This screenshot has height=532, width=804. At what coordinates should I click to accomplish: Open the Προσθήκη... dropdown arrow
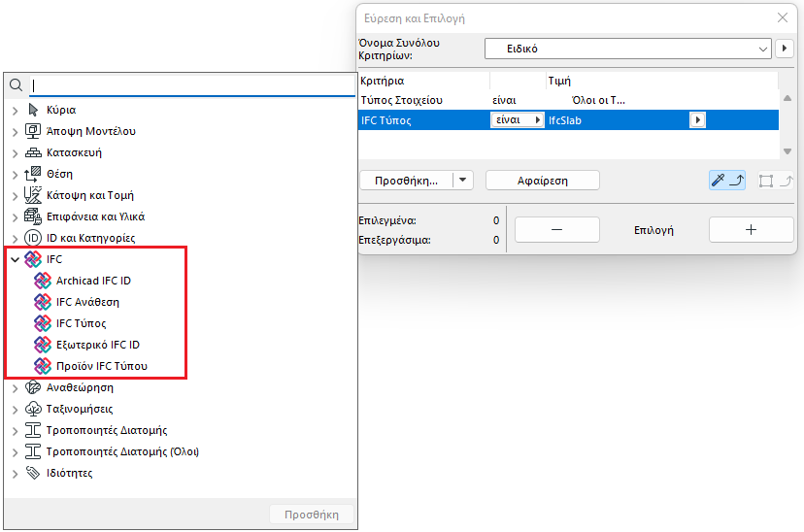coord(462,180)
